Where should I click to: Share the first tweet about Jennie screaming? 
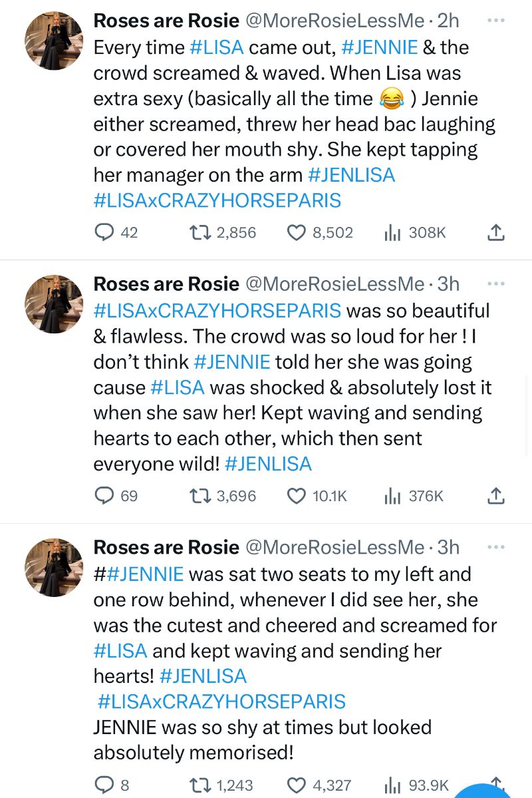tap(496, 232)
